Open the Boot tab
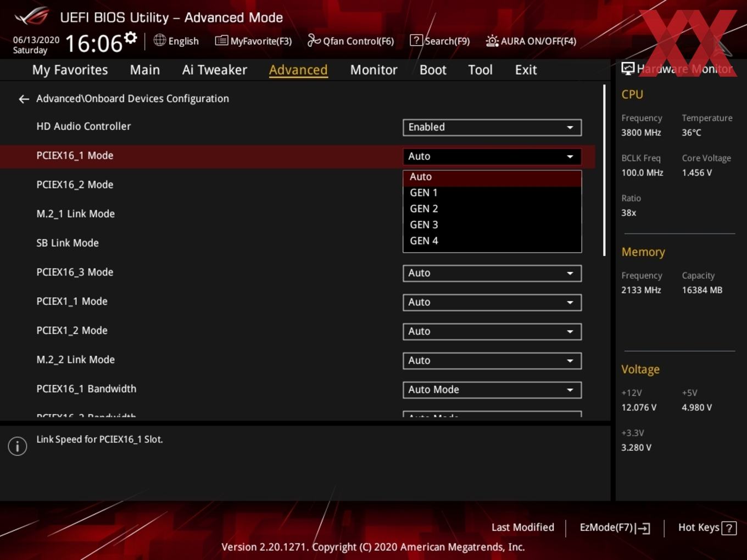 433,70
